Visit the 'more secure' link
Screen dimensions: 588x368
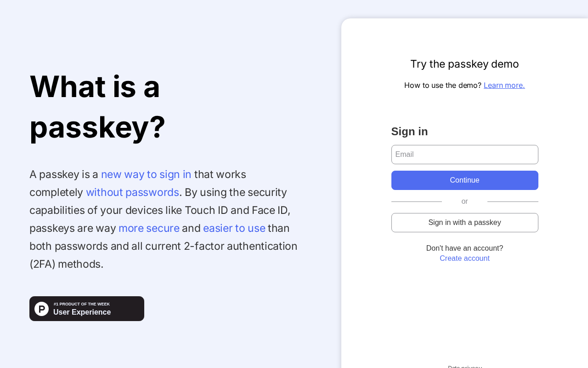[x=149, y=228]
